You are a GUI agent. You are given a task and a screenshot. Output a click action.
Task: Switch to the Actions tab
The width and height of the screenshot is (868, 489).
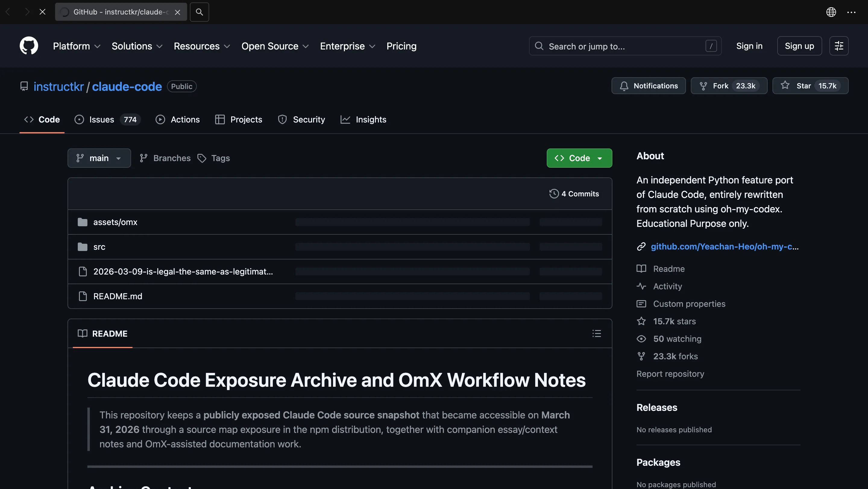(178, 119)
